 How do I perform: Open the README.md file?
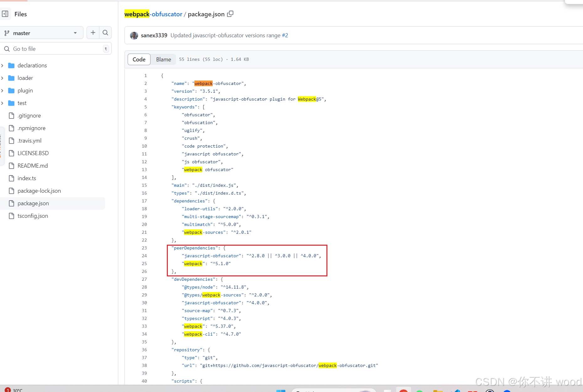tap(33, 166)
